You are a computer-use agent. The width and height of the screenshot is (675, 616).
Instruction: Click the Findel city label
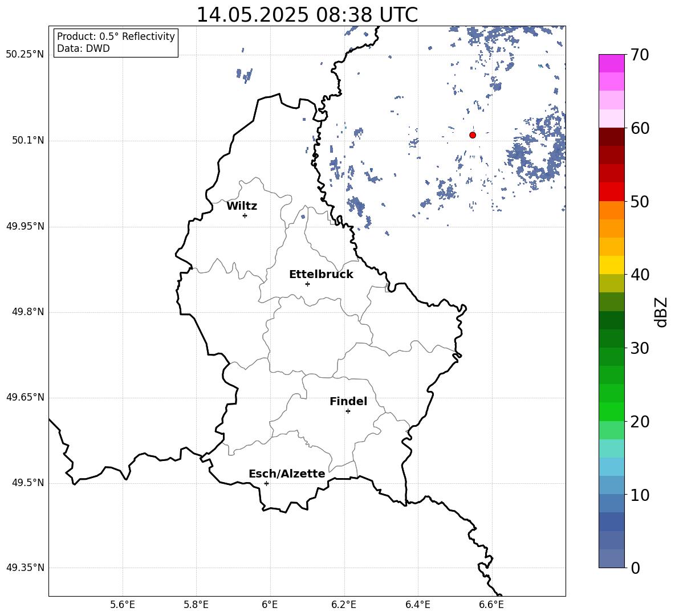(348, 401)
